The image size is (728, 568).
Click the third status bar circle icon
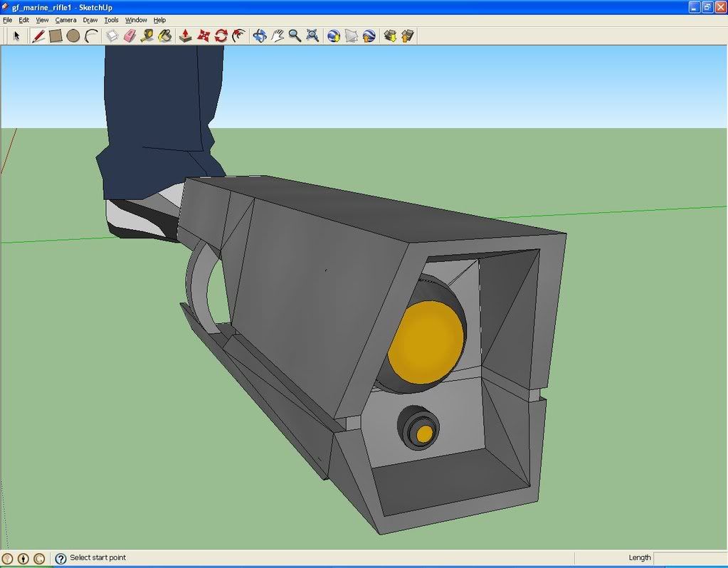click(x=39, y=558)
